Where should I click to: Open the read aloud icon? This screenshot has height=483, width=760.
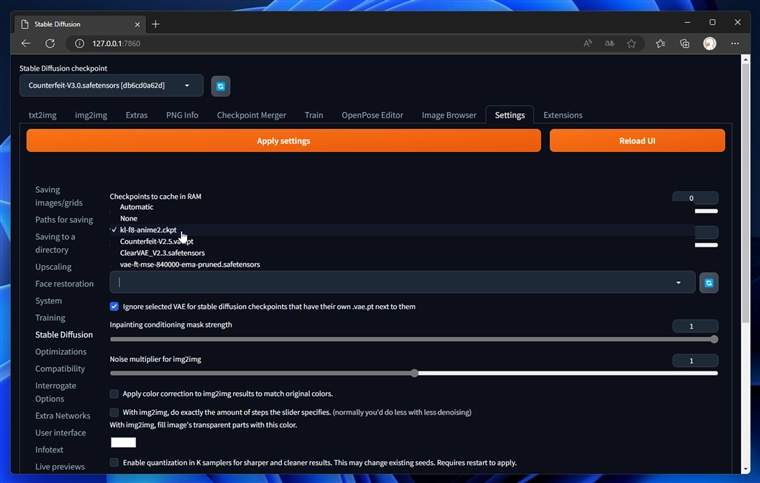pos(587,44)
